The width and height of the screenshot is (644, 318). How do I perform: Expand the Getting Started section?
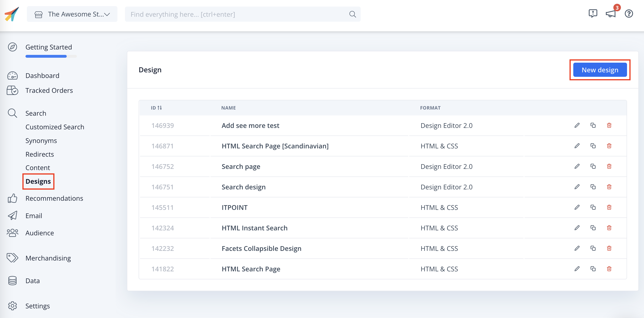pos(49,47)
